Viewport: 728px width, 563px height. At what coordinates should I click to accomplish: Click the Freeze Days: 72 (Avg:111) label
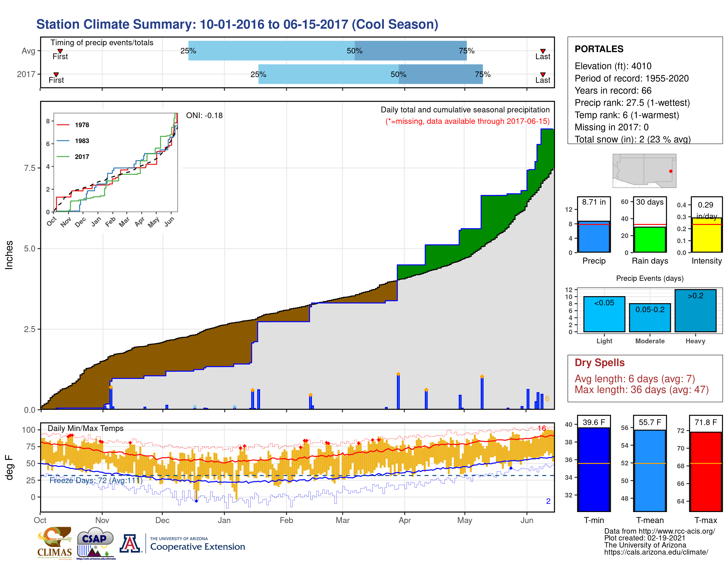(x=96, y=480)
